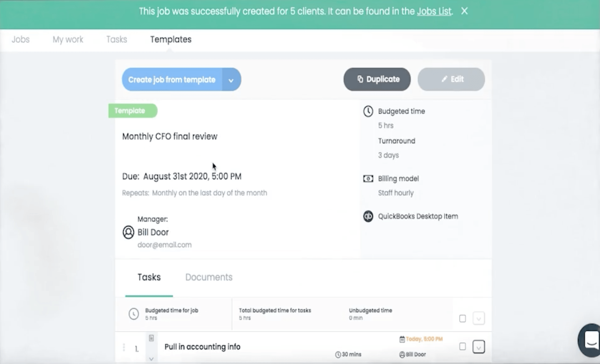
Task: Click the QuickBooks Desktop Item logo
Action: click(368, 216)
